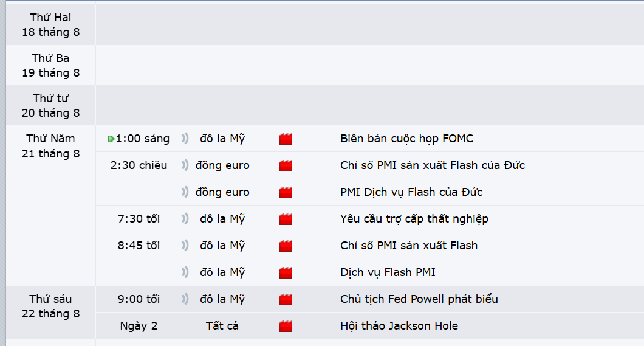
Task: Open the Chủ tịch Fed Powell phát biểu event
Action: click(x=419, y=299)
